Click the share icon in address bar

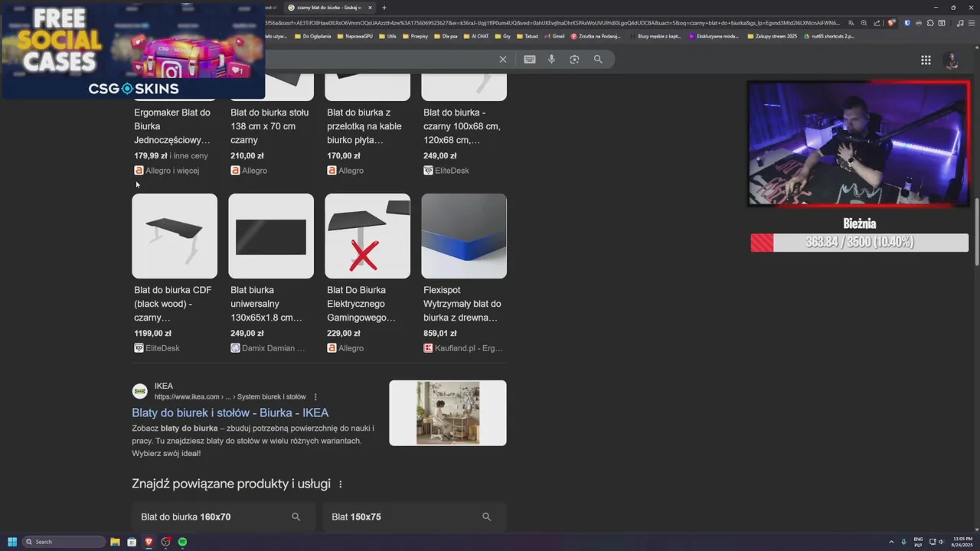[x=877, y=23]
